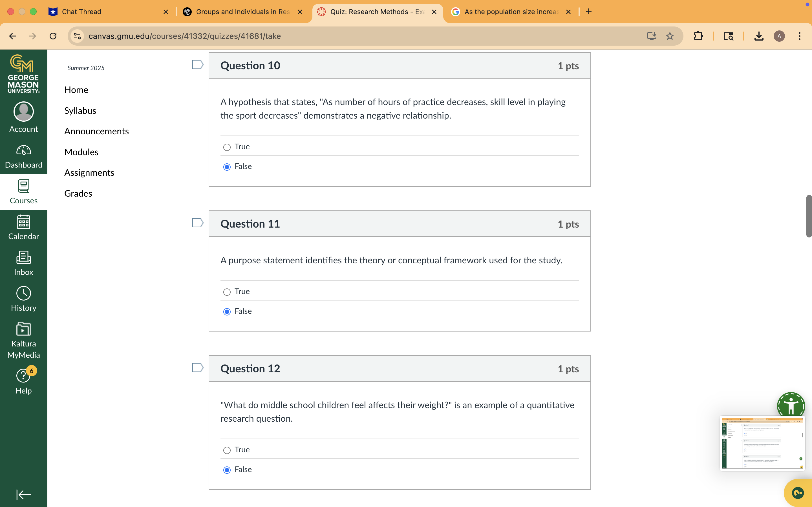The image size is (812, 507).
Task: Select True for Question 10
Action: pyautogui.click(x=227, y=147)
